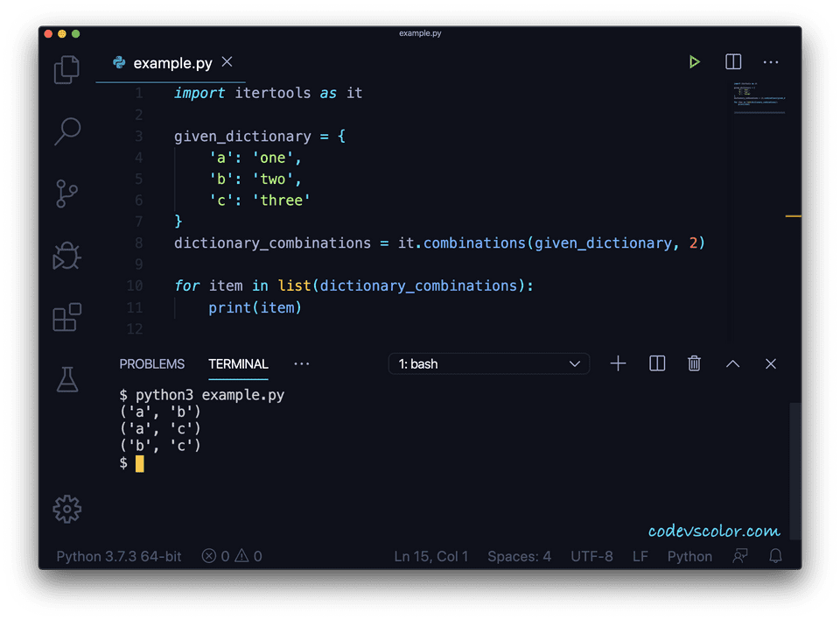The image size is (840, 620).
Task: Open the Source Control panel icon
Action: [67, 194]
